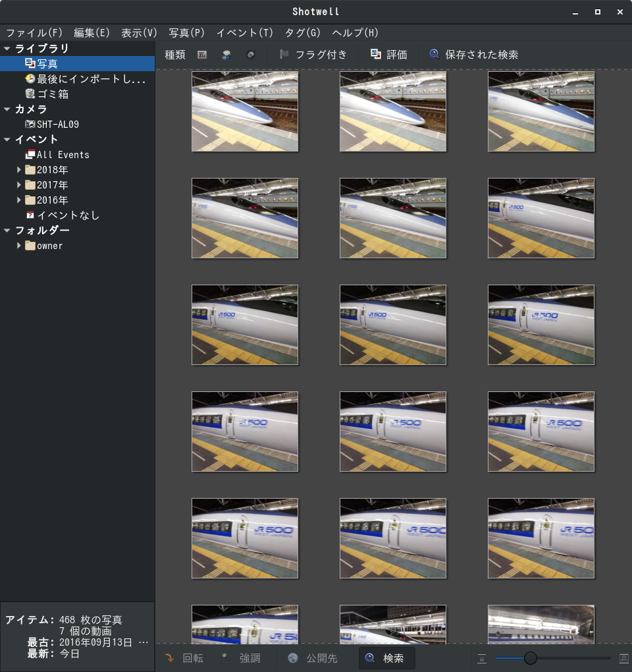This screenshot has height=672, width=632.
Task: Select 写真 in the library sidebar
Action: tap(77, 64)
